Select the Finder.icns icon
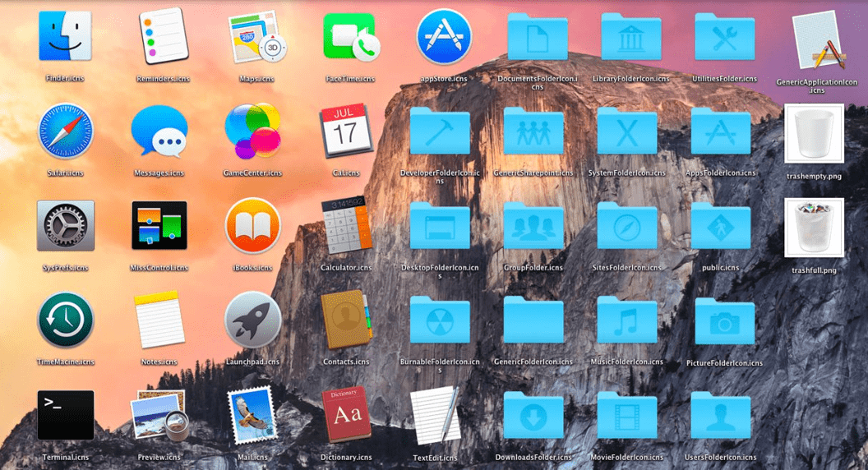The width and height of the screenshot is (868, 470). pyautogui.click(x=65, y=36)
